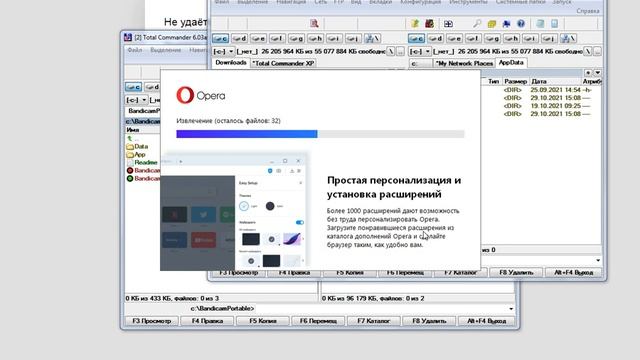Click root backslash button in left panel

391,51
